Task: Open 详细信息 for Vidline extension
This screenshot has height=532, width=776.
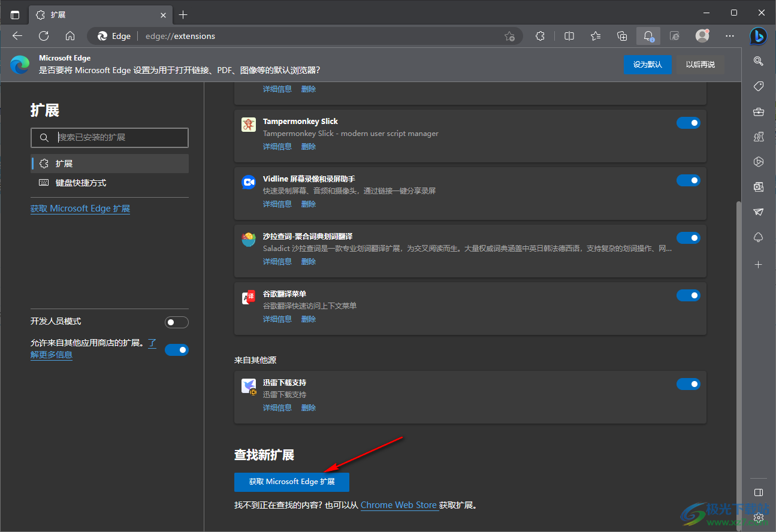Action: click(277, 204)
